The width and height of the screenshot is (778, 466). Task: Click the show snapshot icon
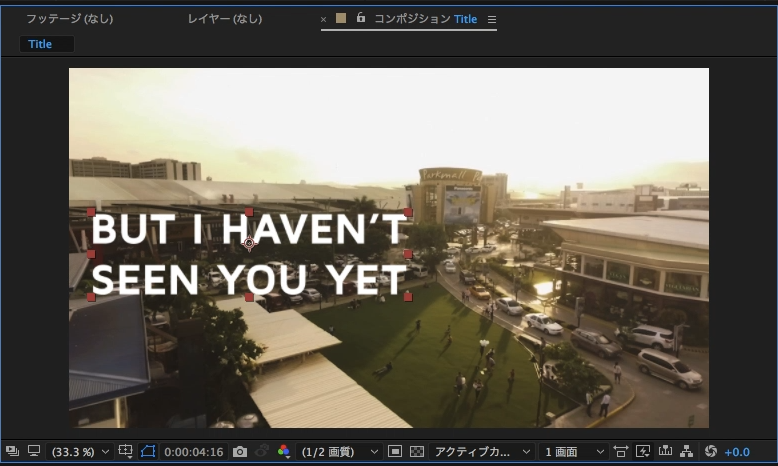coord(261,451)
